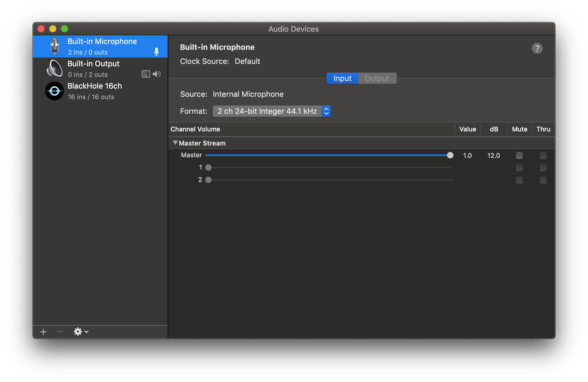The image size is (588, 382).
Task: Open the Format sample rate dropdown
Action: (272, 111)
